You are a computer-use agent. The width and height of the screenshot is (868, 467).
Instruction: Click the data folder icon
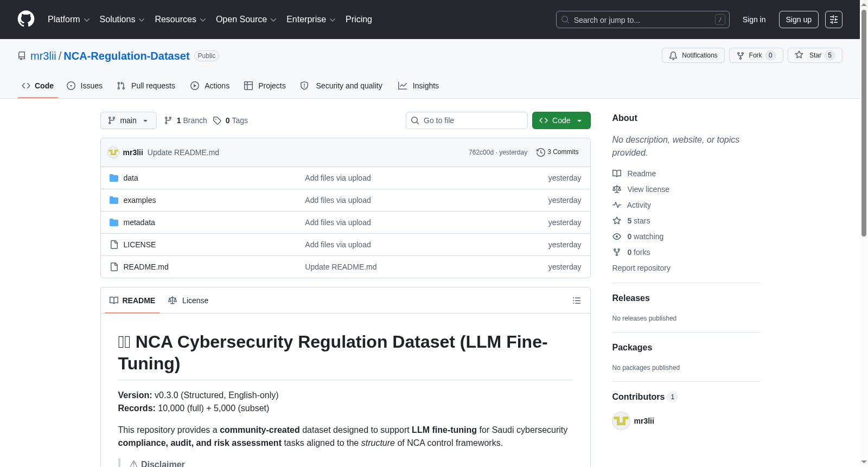pyautogui.click(x=114, y=178)
